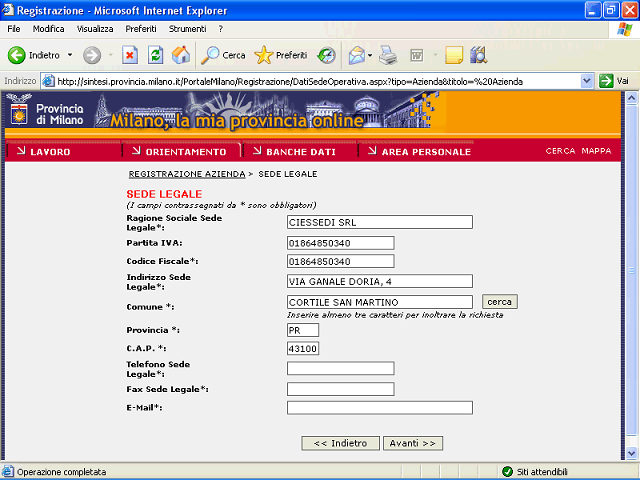Click the Stop loading icon

pyautogui.click(x=130, y=55)
